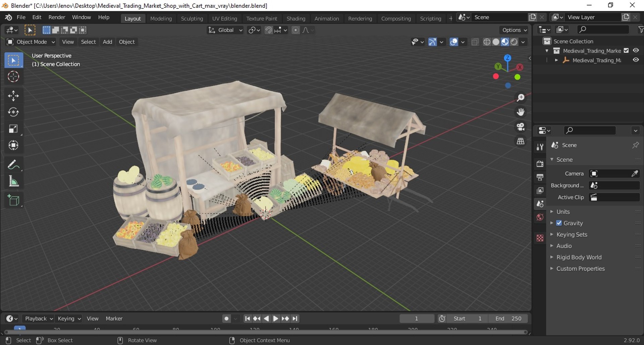Open the File menu
Viewport: 644px width, 345px height.
(x=21, y=17)
